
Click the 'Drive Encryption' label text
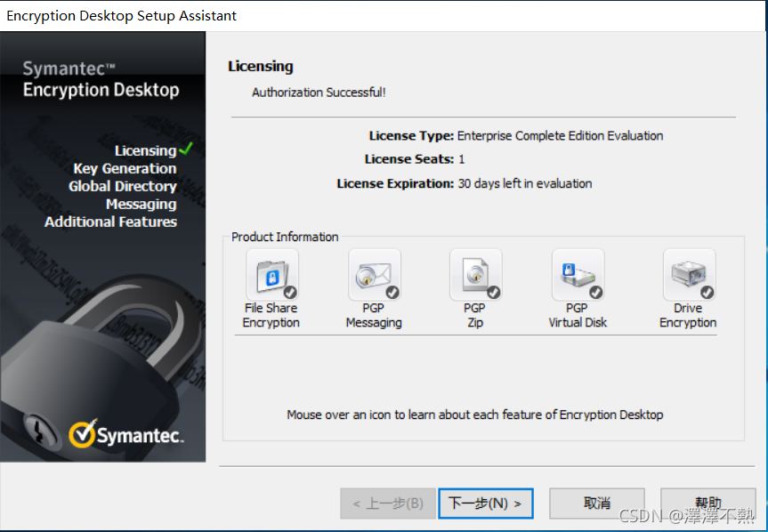[x=688, y=315]
